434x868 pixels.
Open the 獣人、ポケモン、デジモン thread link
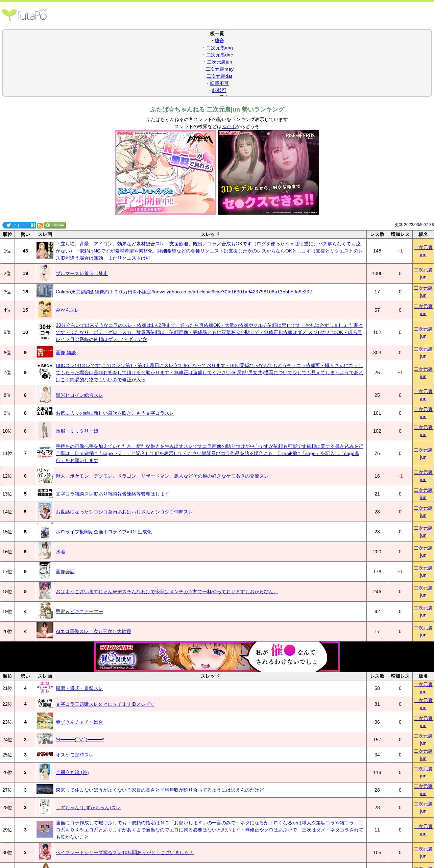click(162, 476)
